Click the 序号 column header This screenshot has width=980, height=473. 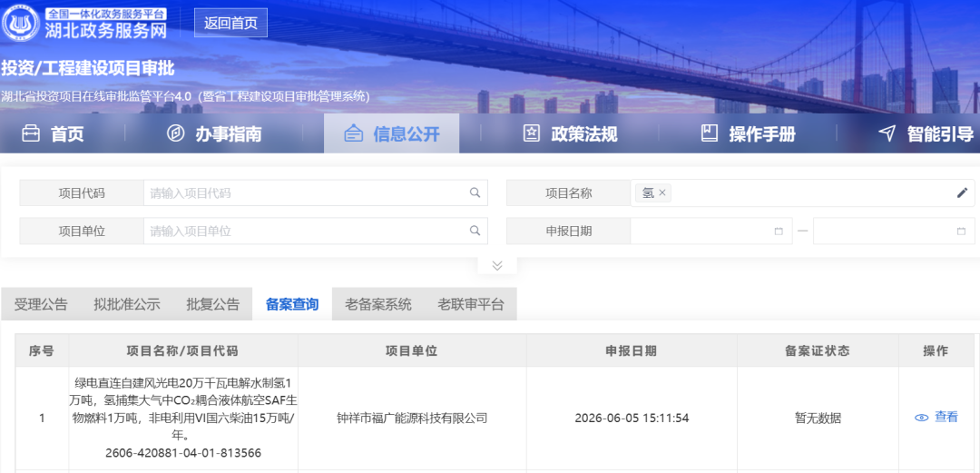[x=41, y=350]
